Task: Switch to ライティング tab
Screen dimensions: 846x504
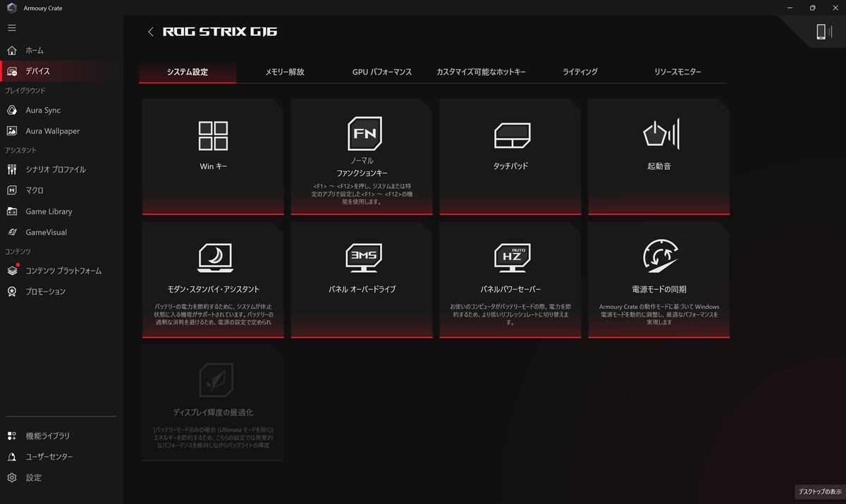Action: (580, 72)
